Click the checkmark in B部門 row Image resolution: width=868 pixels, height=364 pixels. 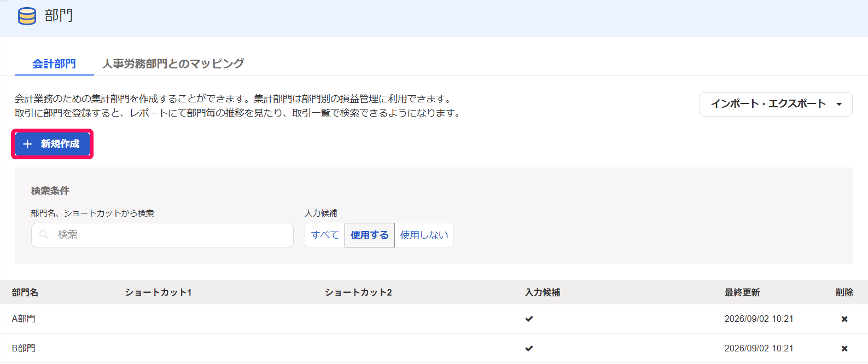tap(529, 348)
